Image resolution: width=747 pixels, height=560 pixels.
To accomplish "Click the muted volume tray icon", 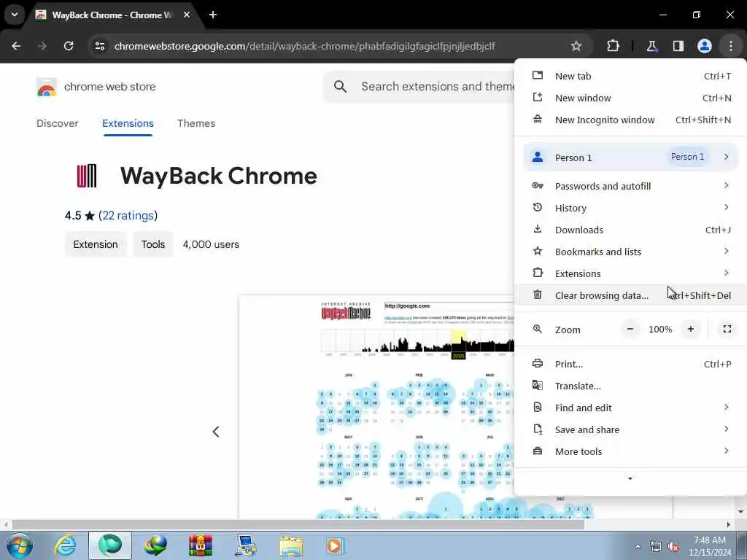I will coord(673,547).
